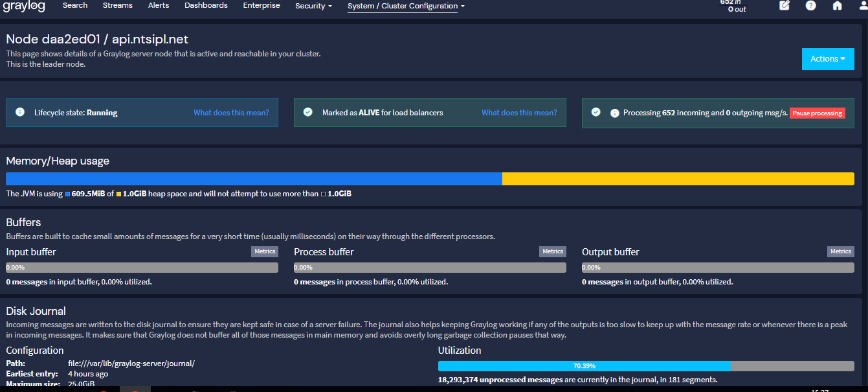Image resolution: width=868 pixels, height=392 pixels.
Task: Open the Streams page
Action: click(x=118, y=5)
